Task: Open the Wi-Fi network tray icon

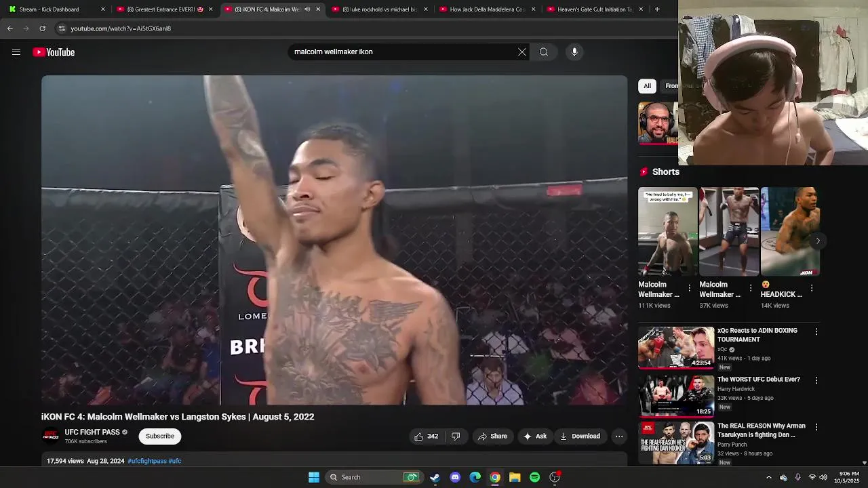Action: (x=812, y=477)
